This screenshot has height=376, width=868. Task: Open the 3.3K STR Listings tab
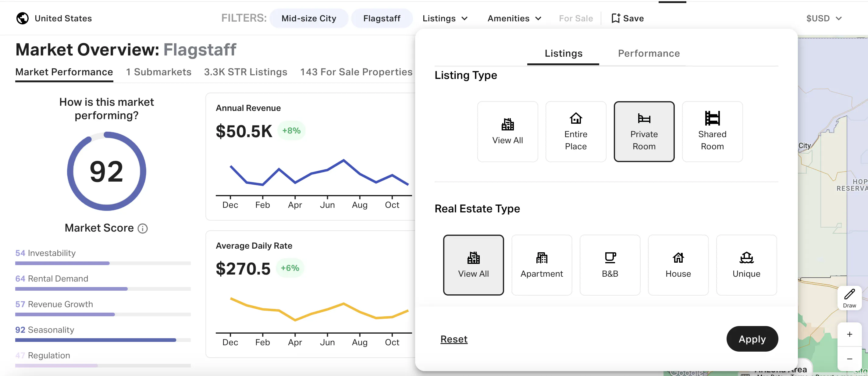(245, 72)
